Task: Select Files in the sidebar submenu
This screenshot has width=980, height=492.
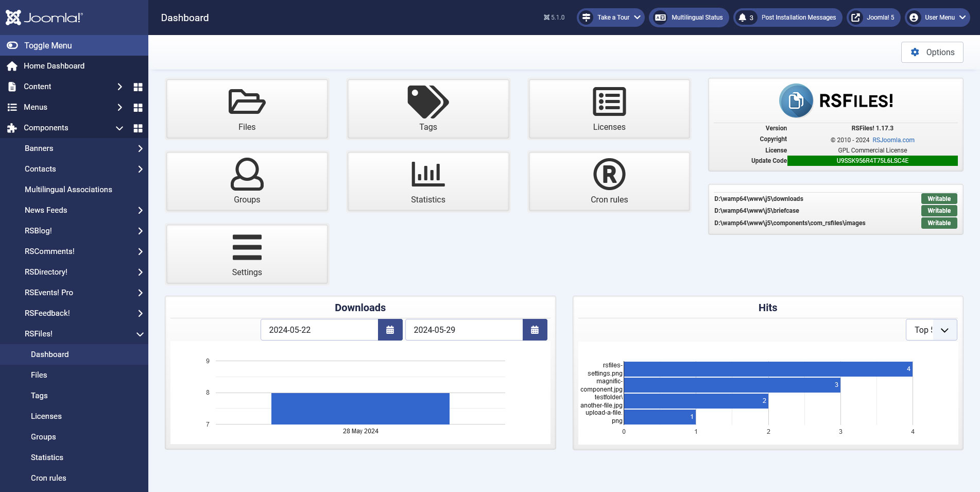Action: tap(74, 375)
